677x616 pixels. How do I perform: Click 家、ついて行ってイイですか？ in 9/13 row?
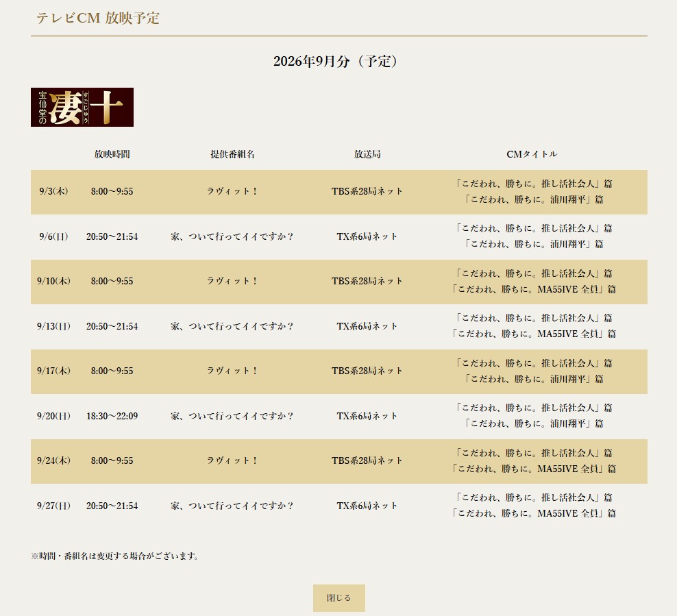coord(232,326)
